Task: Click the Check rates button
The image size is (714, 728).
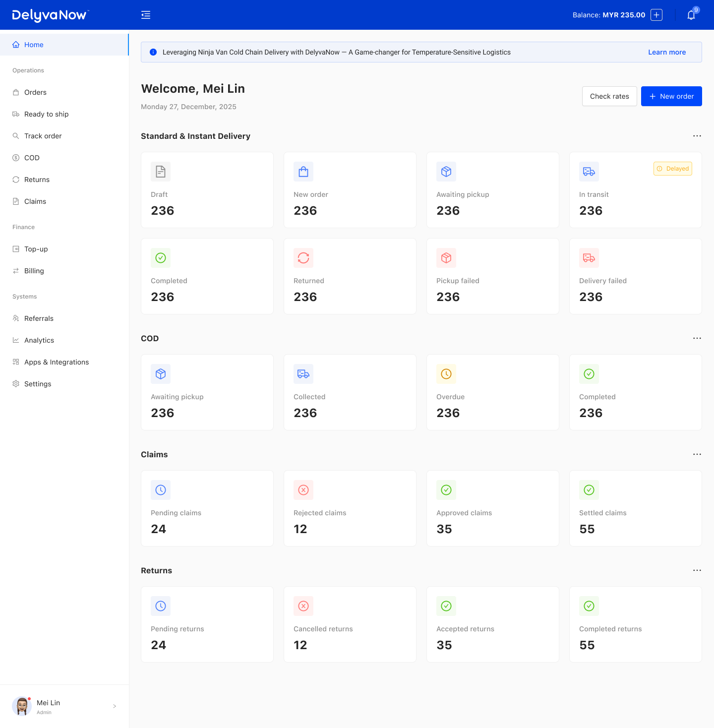Action: 609,96
